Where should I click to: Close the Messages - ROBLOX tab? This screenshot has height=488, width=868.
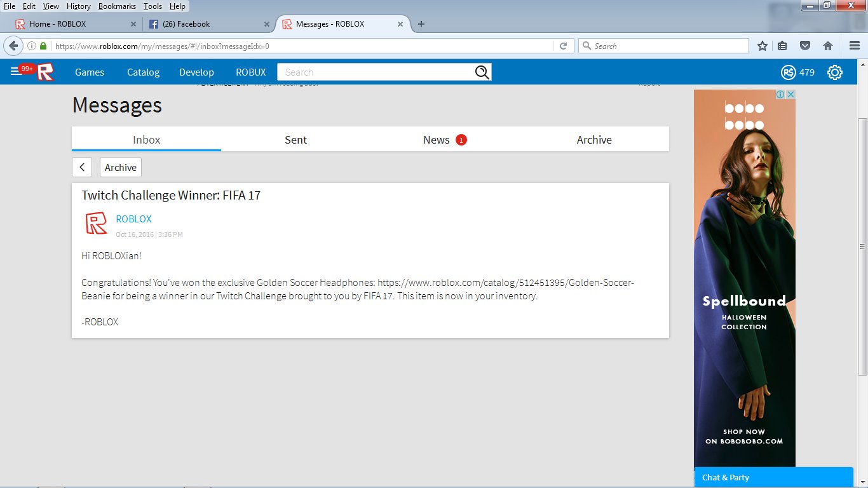(400, 24)
